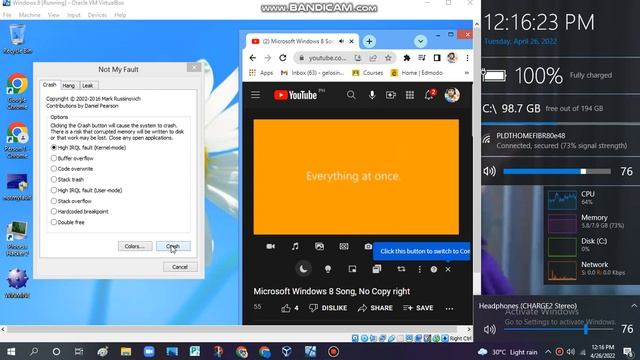Open the VirtualBox Devices menu

coord(97,15)
